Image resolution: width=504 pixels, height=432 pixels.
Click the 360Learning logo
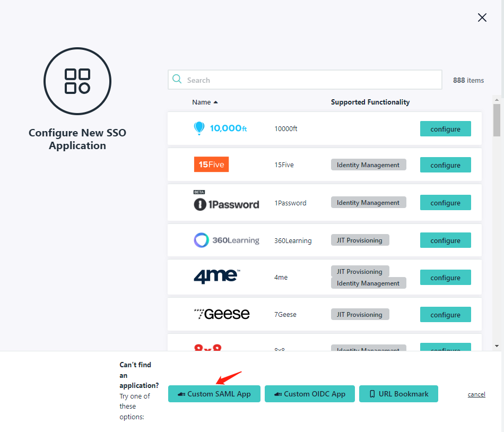pyautogui.click(x=227, y=240)
